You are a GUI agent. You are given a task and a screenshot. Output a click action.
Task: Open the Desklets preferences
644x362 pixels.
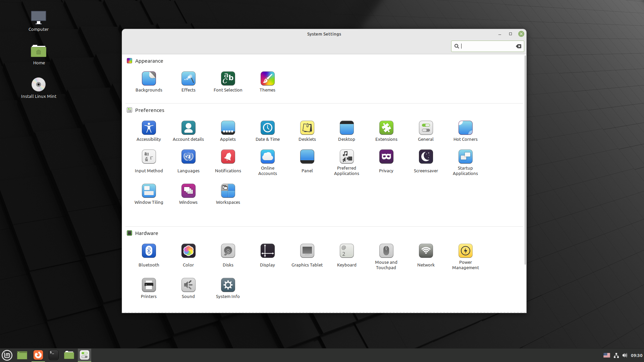307,131
